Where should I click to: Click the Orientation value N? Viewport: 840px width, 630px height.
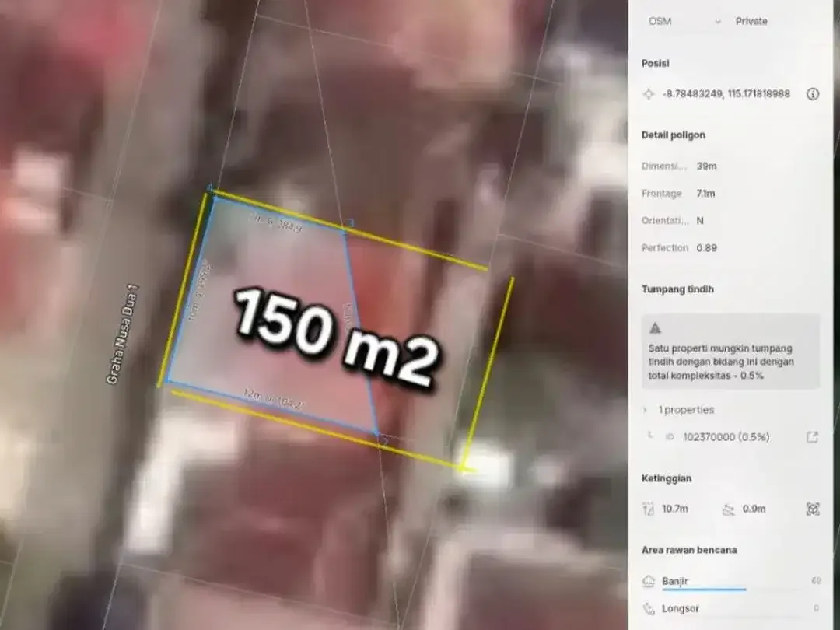(700, 221)
